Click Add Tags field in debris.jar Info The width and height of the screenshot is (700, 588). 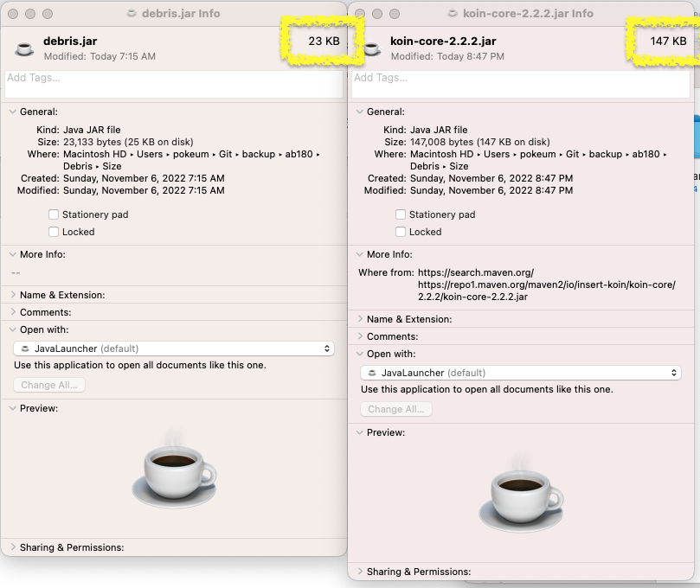point(174,84)
